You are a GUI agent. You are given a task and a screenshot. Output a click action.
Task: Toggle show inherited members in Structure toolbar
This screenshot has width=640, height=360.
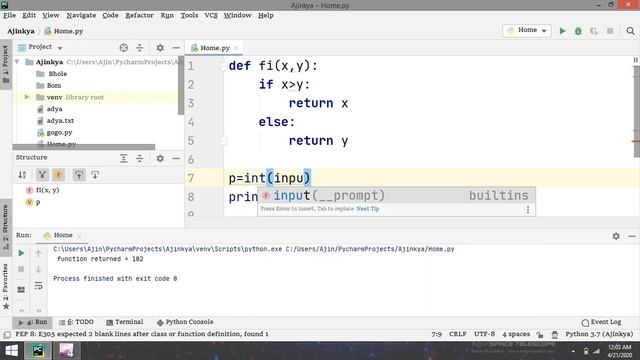[x=42, y=175]
